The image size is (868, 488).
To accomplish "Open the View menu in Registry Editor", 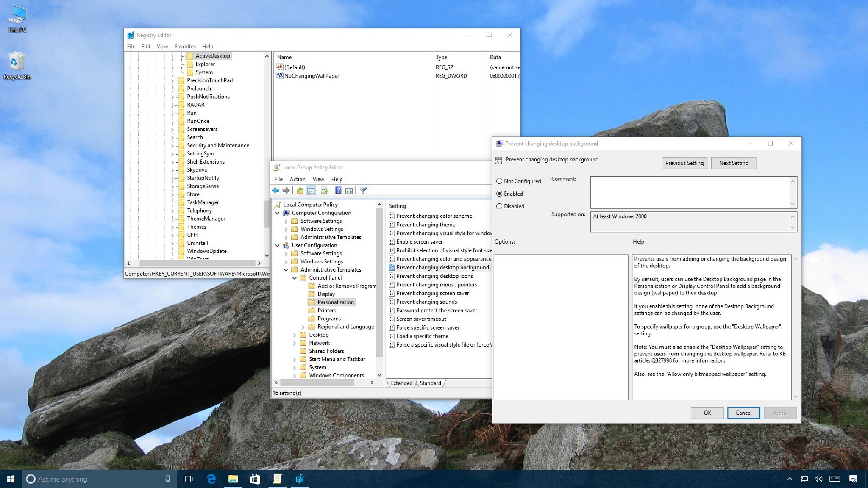I will coord(161,46).
